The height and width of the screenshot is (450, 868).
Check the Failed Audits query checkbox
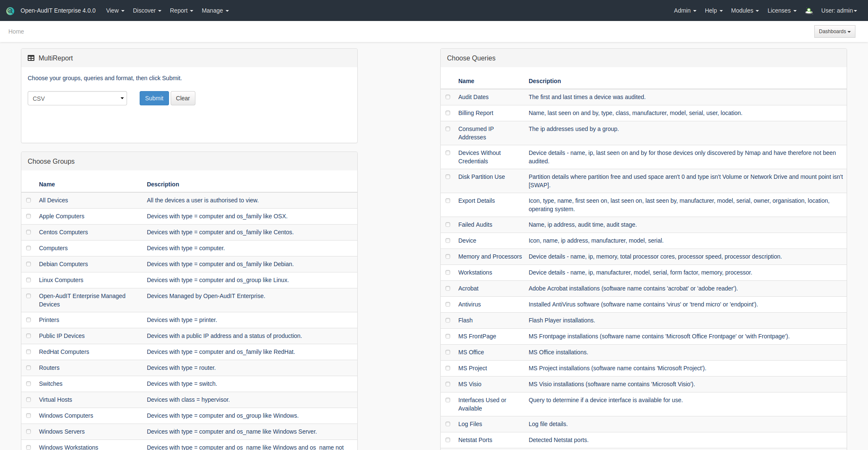click(448, 225)
